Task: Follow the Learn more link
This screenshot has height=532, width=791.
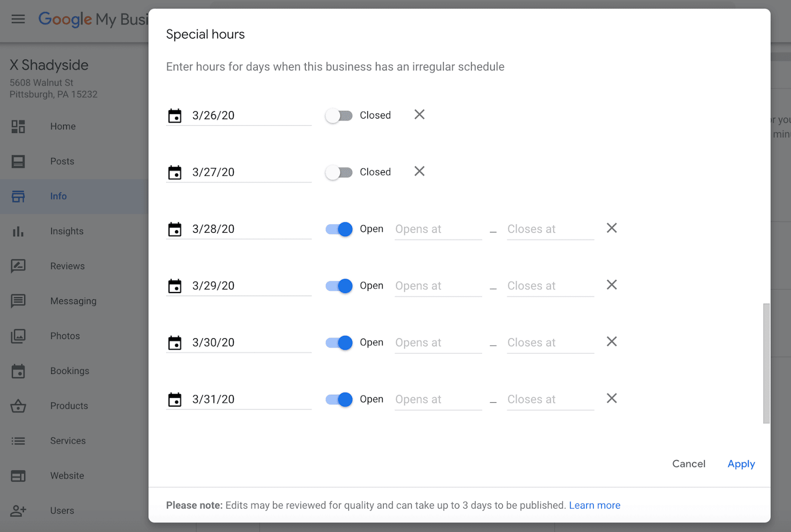Action: click(x=594, y=505)
